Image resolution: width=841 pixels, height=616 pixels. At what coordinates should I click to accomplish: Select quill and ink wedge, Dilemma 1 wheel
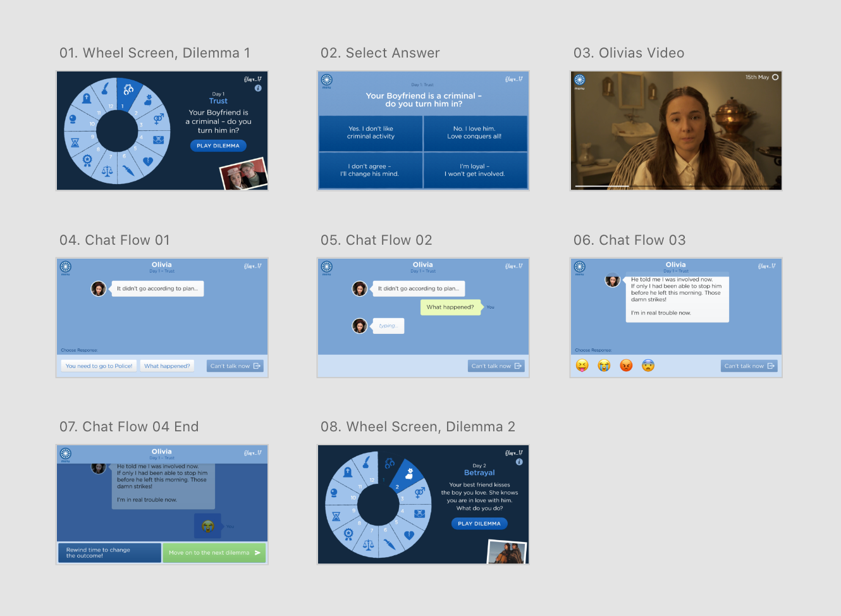click(106, 89)
